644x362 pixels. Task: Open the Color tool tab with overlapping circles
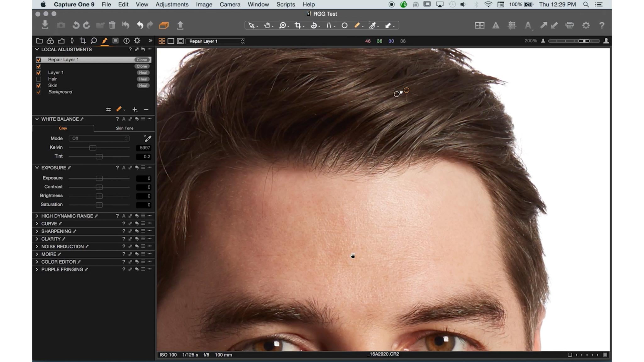[50, 41]
